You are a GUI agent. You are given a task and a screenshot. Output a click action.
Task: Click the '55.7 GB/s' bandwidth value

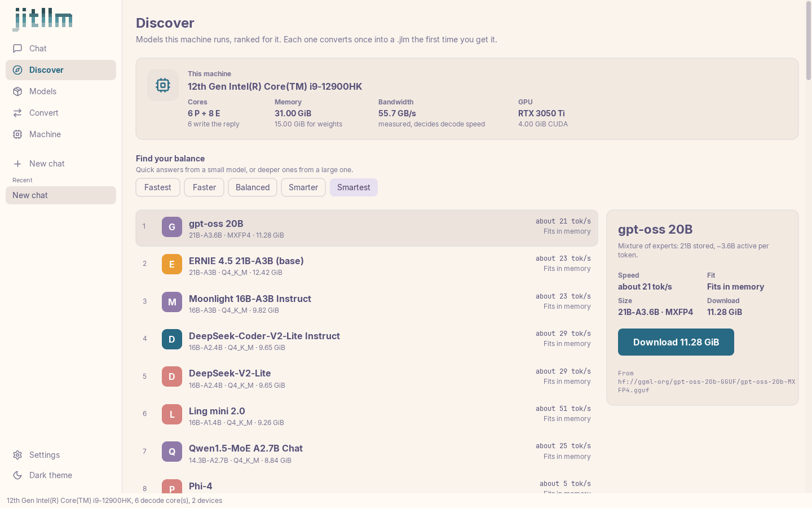coord(397,113)
